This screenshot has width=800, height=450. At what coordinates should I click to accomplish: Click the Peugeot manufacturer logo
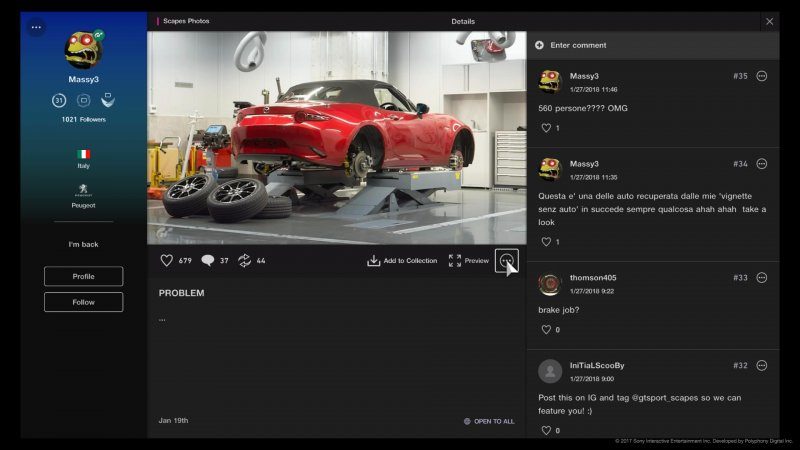(83, 188)
